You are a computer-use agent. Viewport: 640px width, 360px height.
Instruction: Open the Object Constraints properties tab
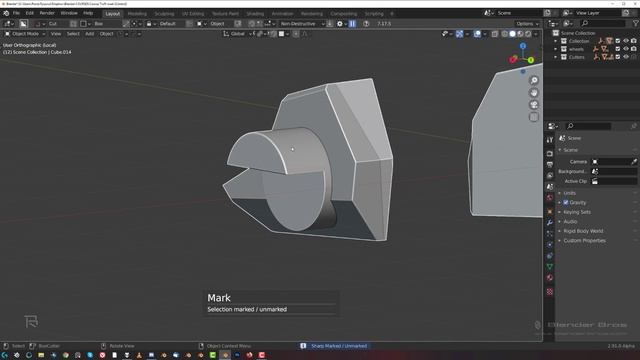click(550, 256)
